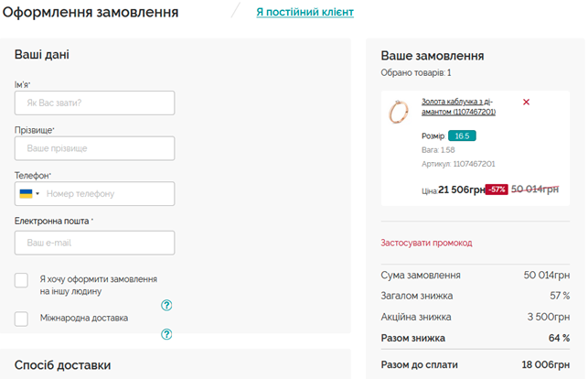Remove the gold ring from order
Viewport: 588px width, 379px height.
click(526, 102)
